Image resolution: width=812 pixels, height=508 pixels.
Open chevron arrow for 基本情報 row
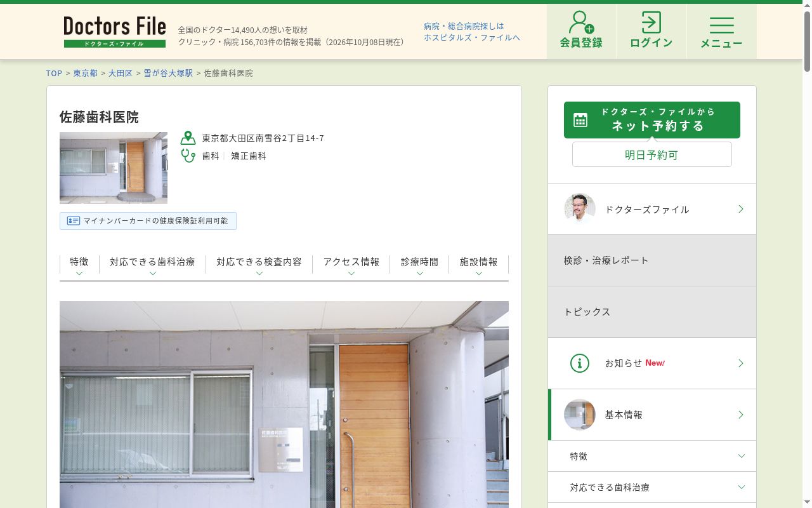click(740, 415)
